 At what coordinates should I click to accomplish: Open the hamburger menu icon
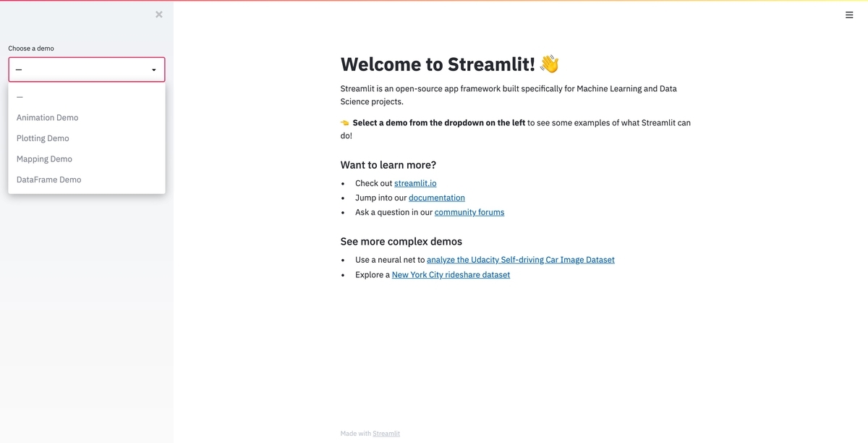[x=849, y=15]
